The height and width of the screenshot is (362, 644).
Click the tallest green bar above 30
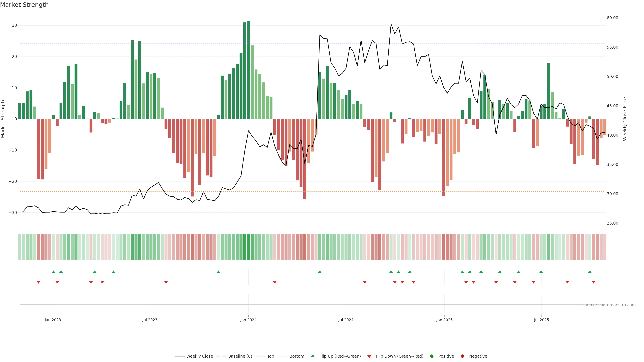249,70
